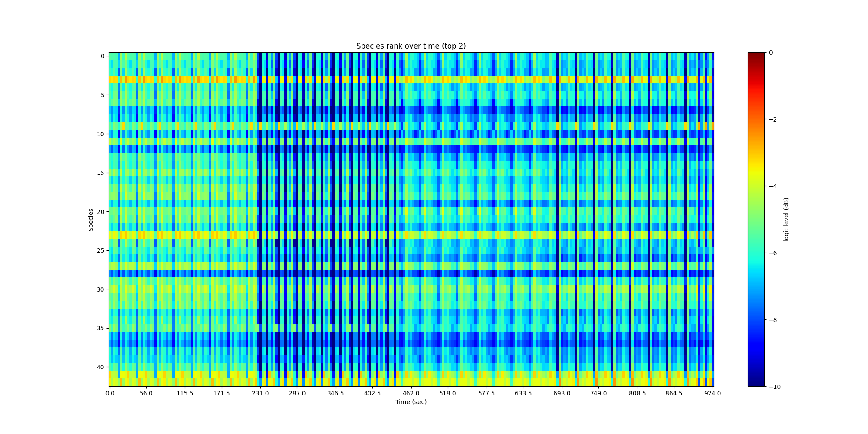
Task: Click the species axis tick label 0
Action: click(102, 56)
